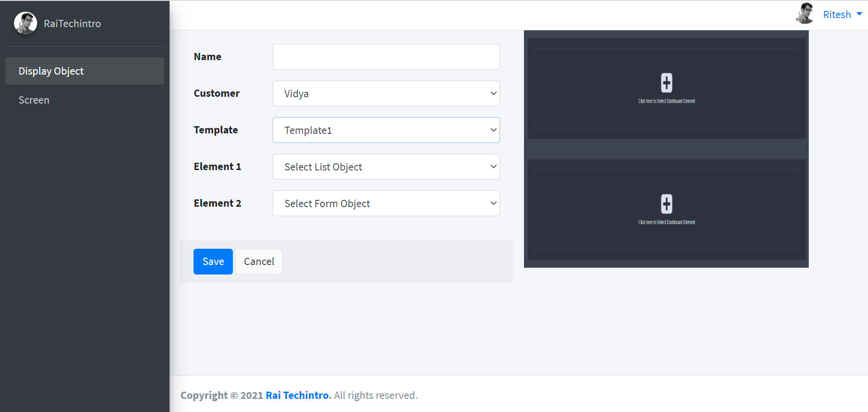Cancel the display object form
The width and height of the screenshot is (868, 412).
pyautogui.click(x=259, y=261)
